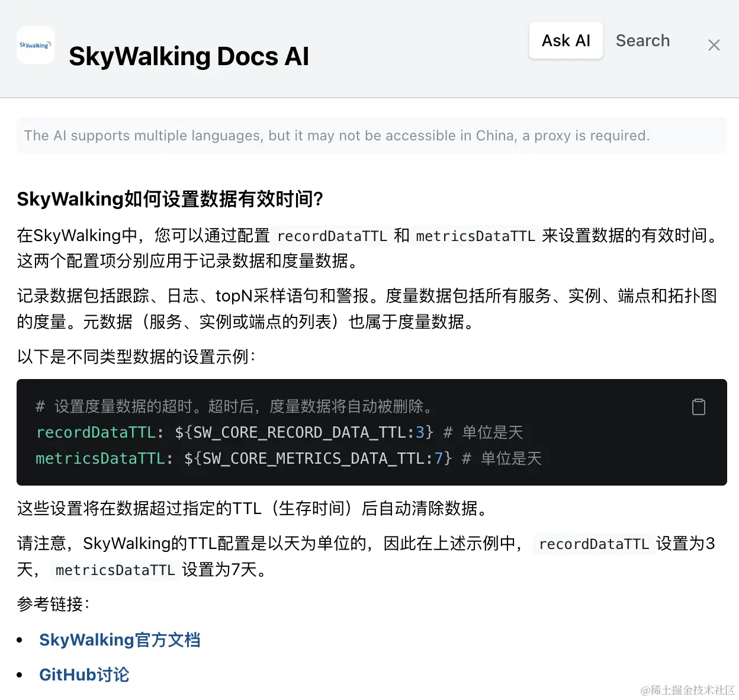Open the SkyWalking官方文档 link
The width and height of the screenshot is (739, 700).
pos(120,640)
